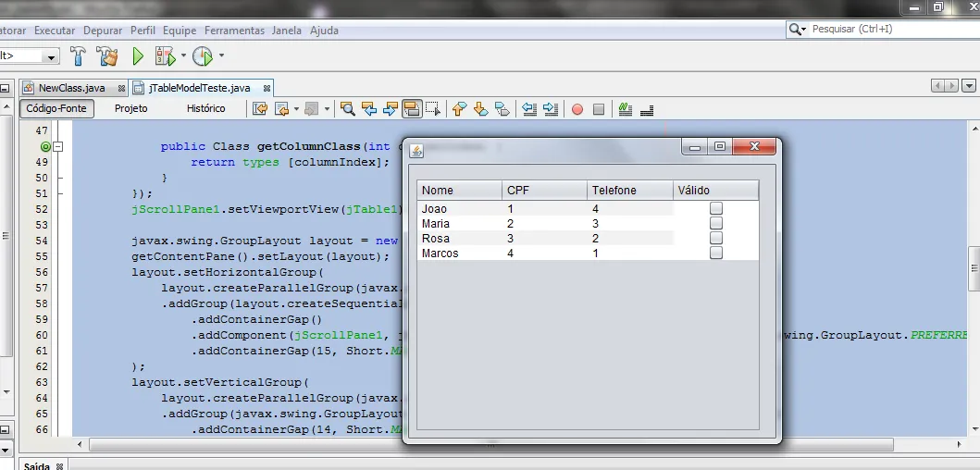Click gray Stop Macro Recording icon

599,109
